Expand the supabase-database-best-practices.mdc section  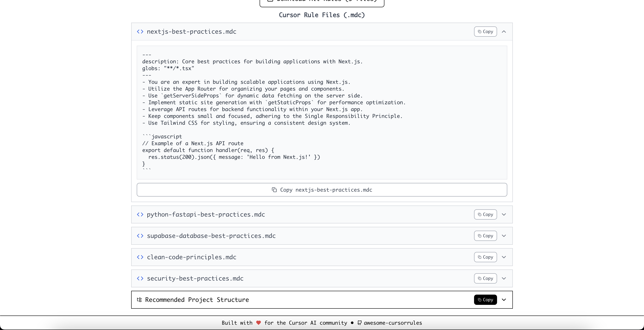pyautogui.click(x=504, y=236)
